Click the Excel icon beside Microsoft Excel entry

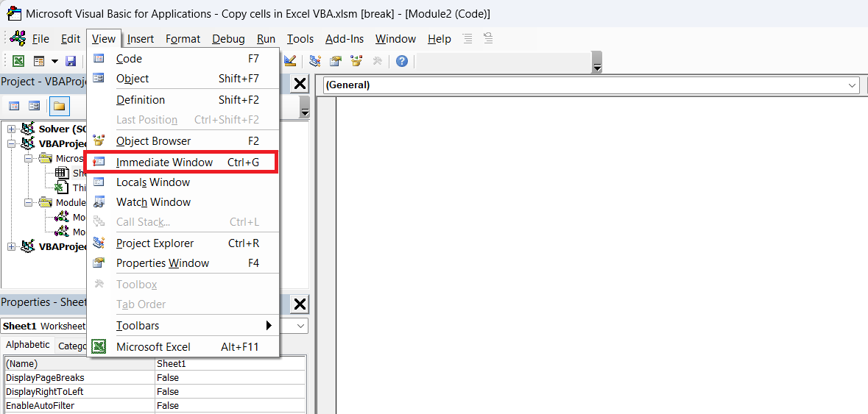(99, 346)
